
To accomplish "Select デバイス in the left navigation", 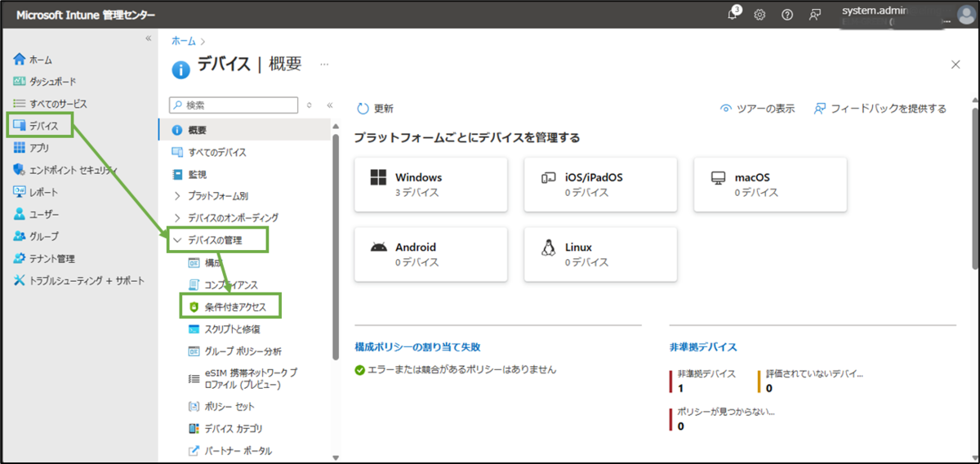I will (x=38, y=126).
